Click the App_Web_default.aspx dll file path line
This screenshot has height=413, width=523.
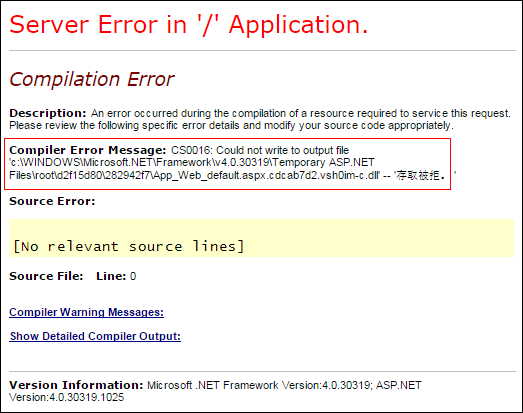click(x=232, y=175)
